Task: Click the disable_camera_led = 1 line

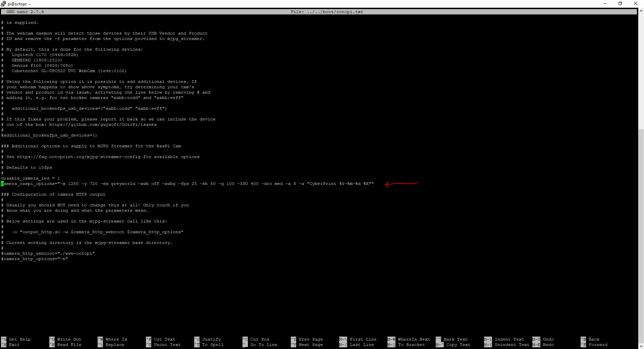Action: coord(31,178)
